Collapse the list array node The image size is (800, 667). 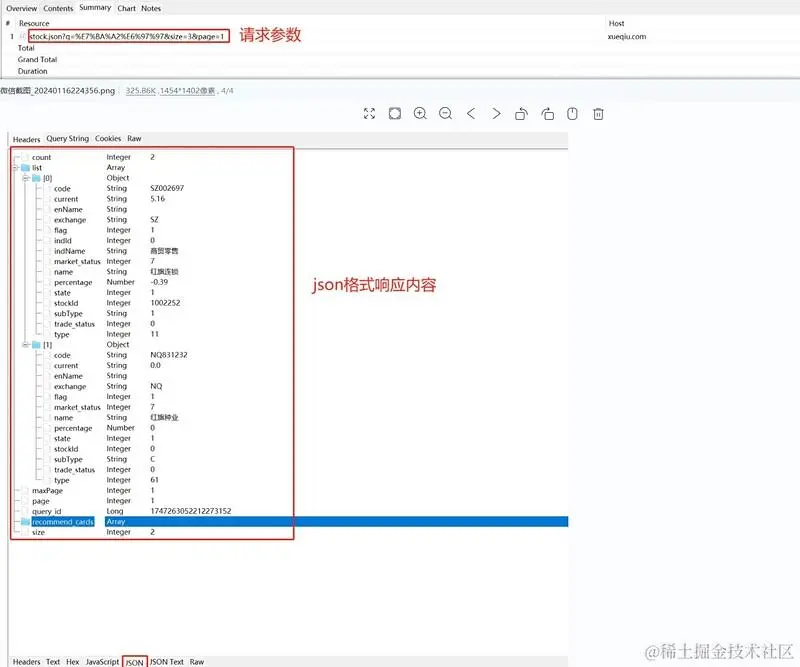tap(15, 167)
